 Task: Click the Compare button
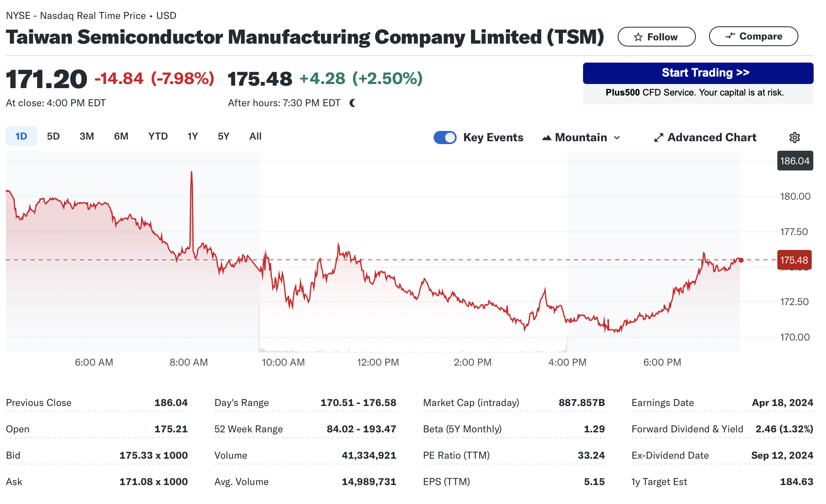pyautogui.click(x=753, y=36)
